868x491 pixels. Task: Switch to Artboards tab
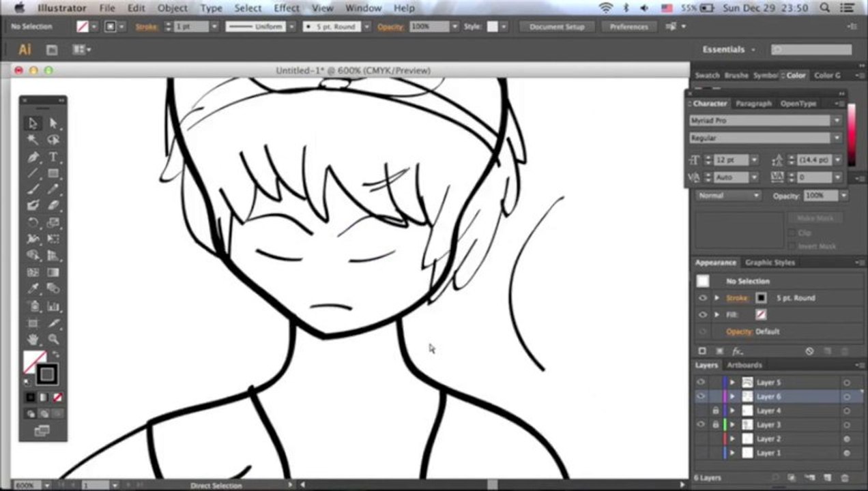[x=744, y=366]
